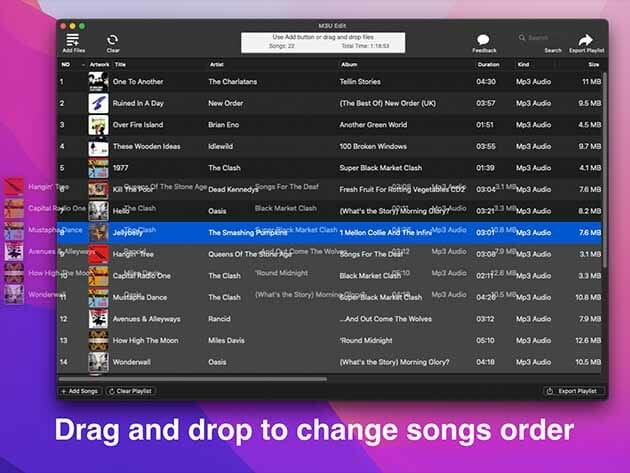Sort by the Title column header
The image size is (630, 473).
(150, 64)
